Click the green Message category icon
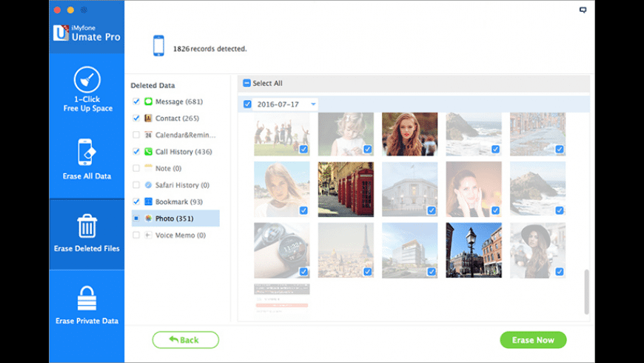The image size is (644, 363). 148,101
